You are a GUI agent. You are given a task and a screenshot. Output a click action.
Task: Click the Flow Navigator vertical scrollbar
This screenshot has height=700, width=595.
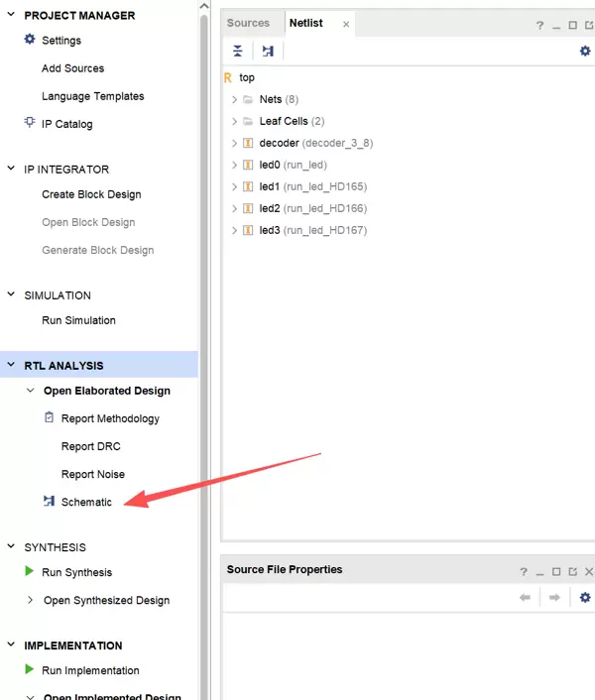click(203, 297)
